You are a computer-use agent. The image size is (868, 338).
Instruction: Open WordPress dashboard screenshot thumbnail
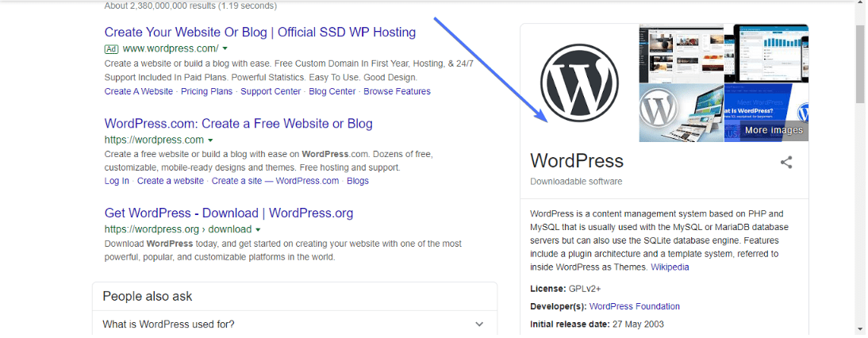pos(682,53)
